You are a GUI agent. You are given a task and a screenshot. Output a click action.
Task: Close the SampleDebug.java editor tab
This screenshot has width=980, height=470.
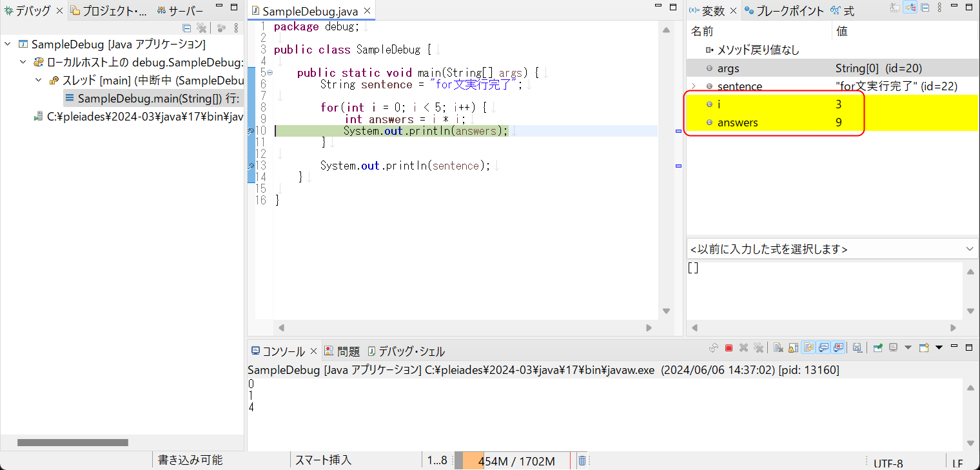[x=367, y=12]
